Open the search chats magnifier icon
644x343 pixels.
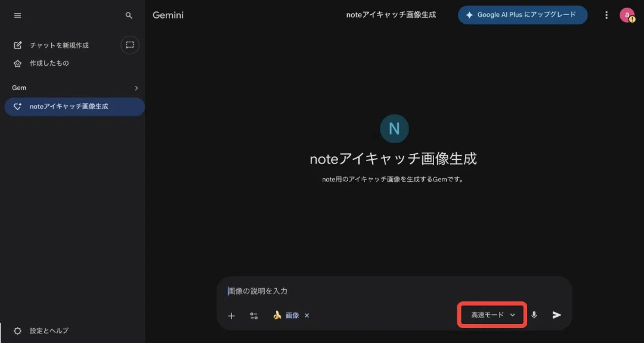pos(129,16)
